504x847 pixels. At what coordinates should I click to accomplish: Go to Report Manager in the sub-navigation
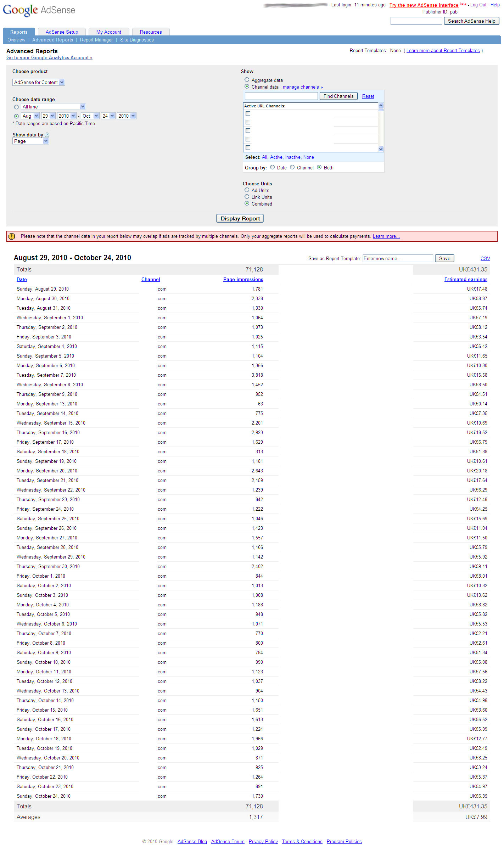pos(96,40)
